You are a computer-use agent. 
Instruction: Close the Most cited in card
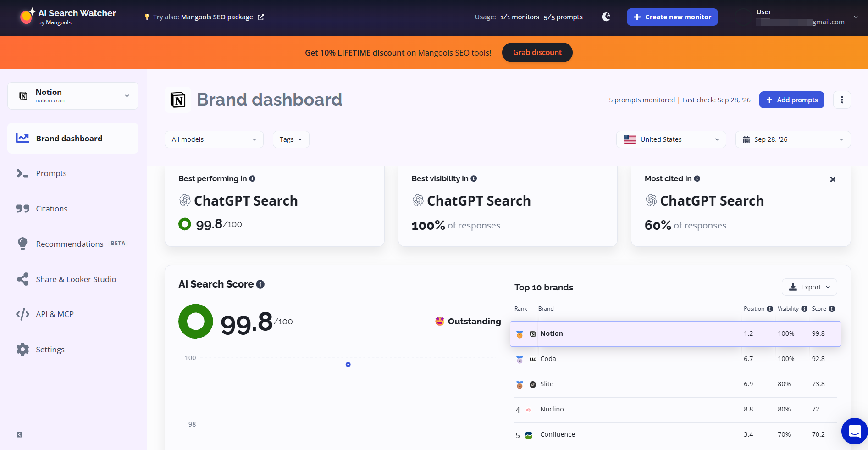point(833,179)
